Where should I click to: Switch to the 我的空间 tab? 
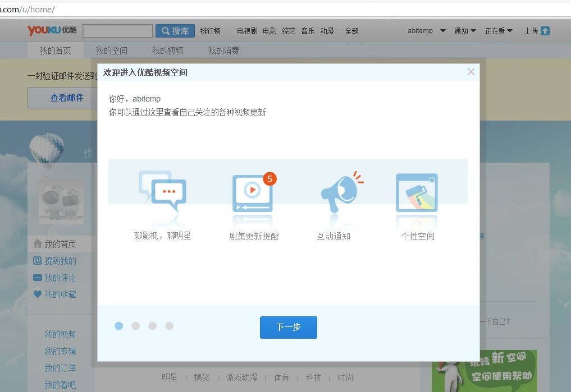112,50
